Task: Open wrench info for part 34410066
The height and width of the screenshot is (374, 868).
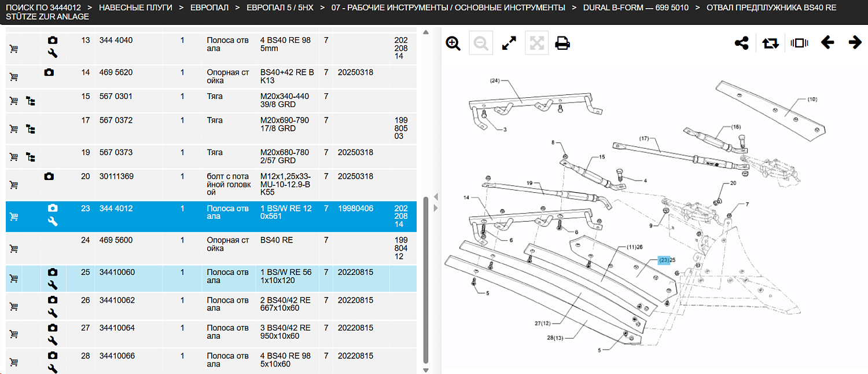Action: click(x=53, y=369)
